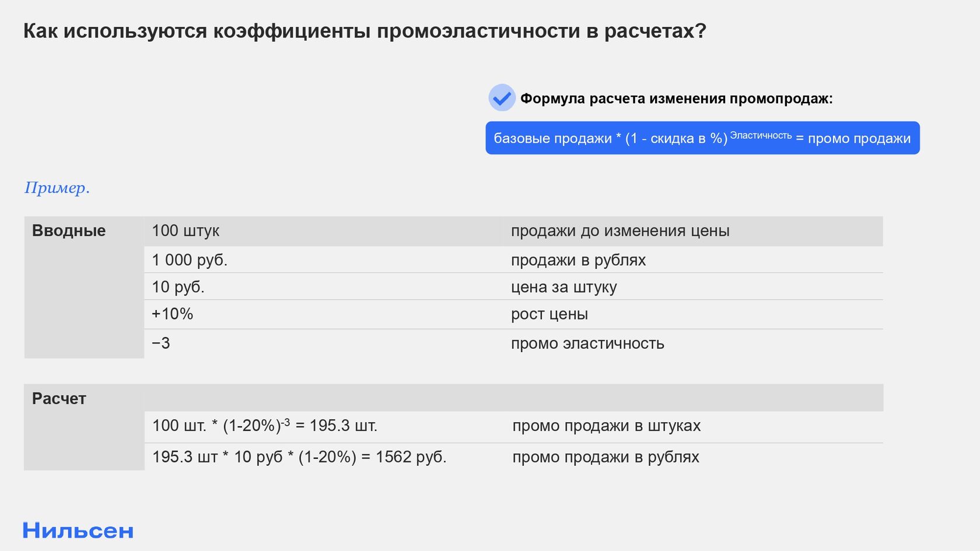Screen dimensions: 980x551
Task: Click the 195.3 шт. calculation formula
Action: click(265, 426)
